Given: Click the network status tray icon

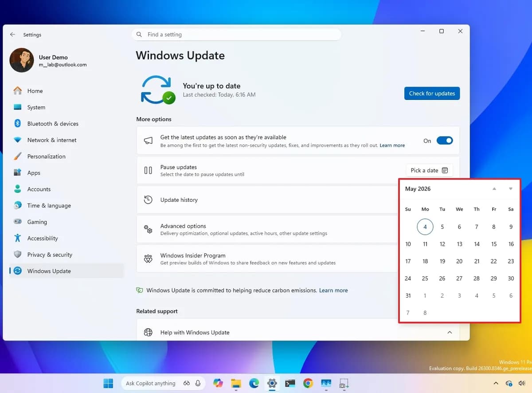Looking at the screenshot, I should click(509, 384).
